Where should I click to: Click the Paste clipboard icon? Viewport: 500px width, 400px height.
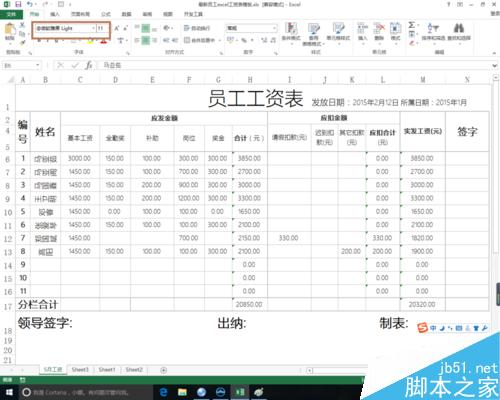(x=10, y=29)
